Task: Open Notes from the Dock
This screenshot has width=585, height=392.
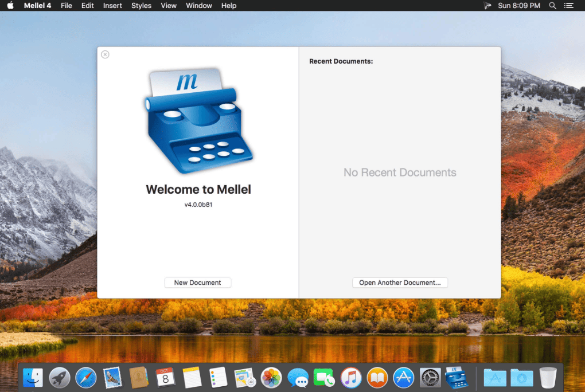Action: [x=192, y=378]
